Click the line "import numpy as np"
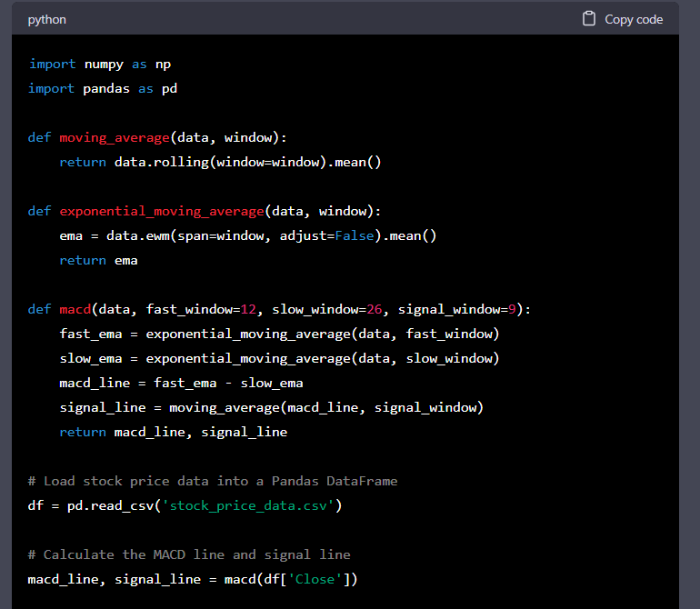This screenshot has width=700, height=609. [100, 65]
